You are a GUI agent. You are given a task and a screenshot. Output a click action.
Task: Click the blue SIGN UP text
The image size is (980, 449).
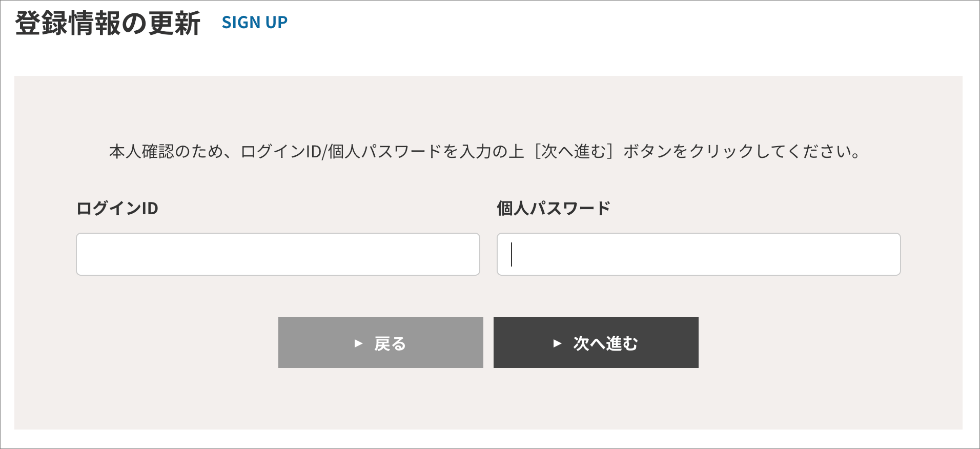point(254,23)
